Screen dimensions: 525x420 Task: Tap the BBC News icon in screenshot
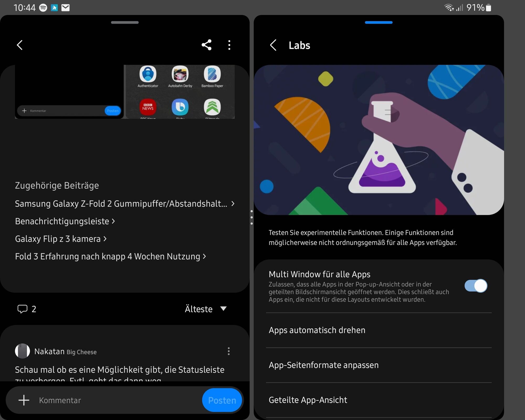148,107
